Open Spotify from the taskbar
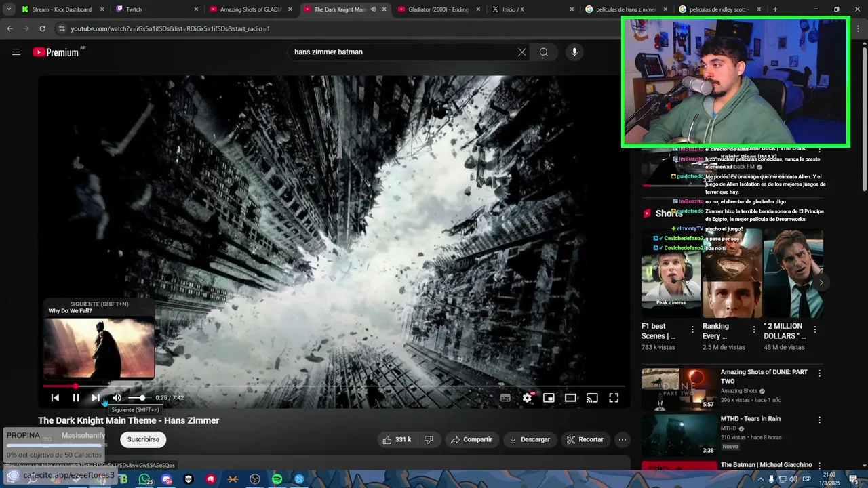The width and height of the screenshot is (868, 488). pyautogui.click(x=277, y=479)
